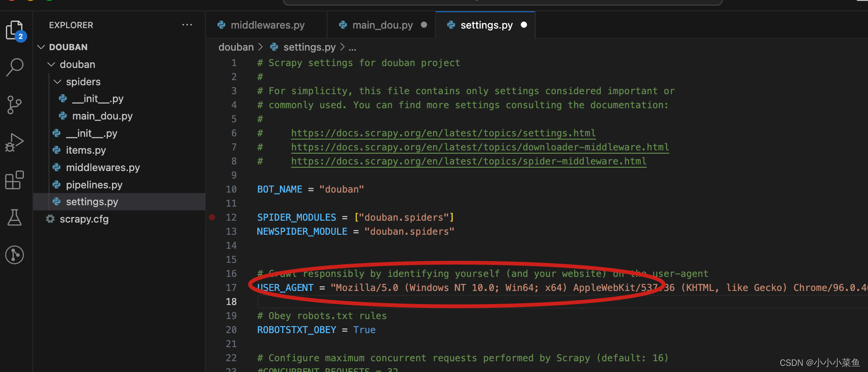The height and width of the screenshot is (372, 868).
Task: Switch to middlewares.py editor tab
Action: pyautogui.click(x=266, y=25)
